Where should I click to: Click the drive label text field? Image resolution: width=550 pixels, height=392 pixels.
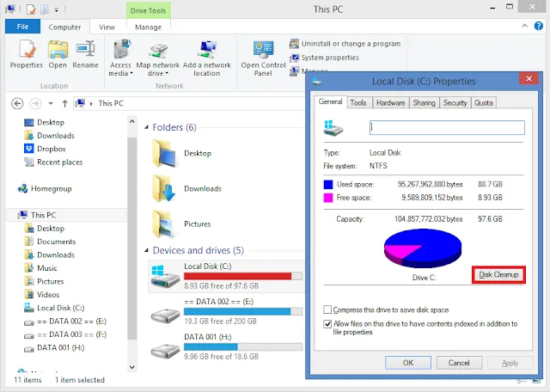447,128
